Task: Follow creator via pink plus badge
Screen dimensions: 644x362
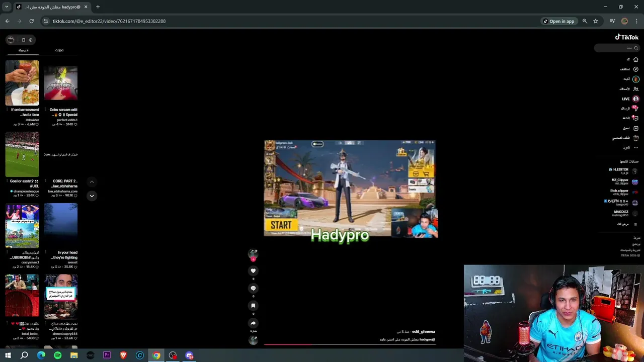Action: [253, 259]
